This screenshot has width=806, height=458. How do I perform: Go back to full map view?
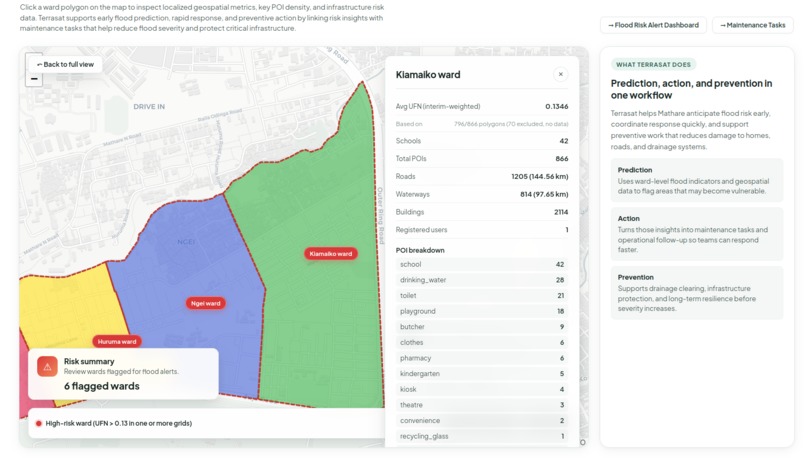[65, 64]
